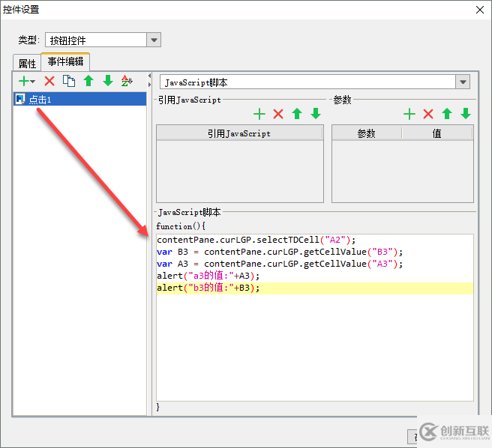Viewport: 492px width, 448px height.
Task: Close the 控件设置 dialog
Action: click(480, 10)
